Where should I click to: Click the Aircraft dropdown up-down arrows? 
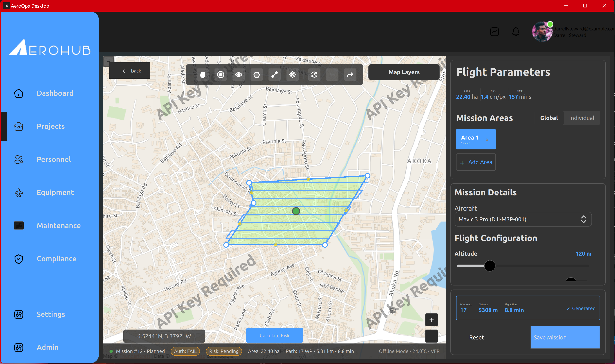click(x=583, y=219)
